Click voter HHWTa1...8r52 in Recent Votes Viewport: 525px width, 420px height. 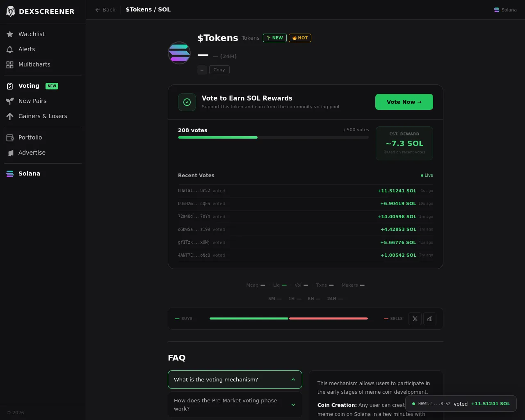(194, 191)
